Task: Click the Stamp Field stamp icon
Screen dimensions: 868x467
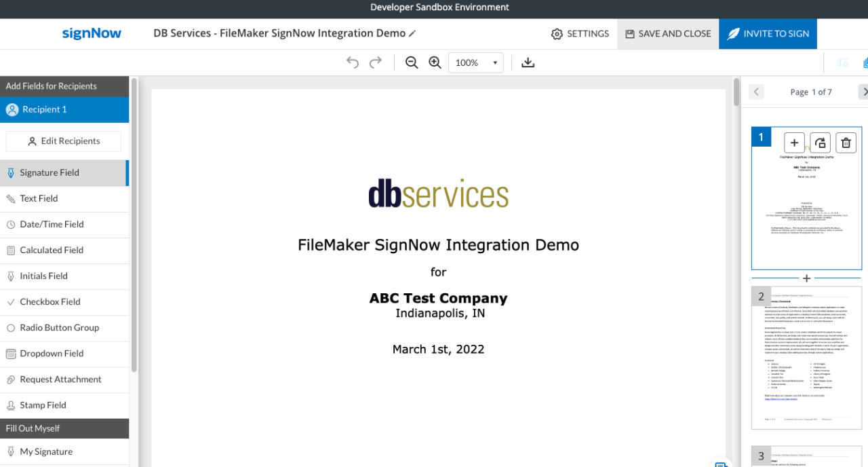Action: (x=11, y=405)
